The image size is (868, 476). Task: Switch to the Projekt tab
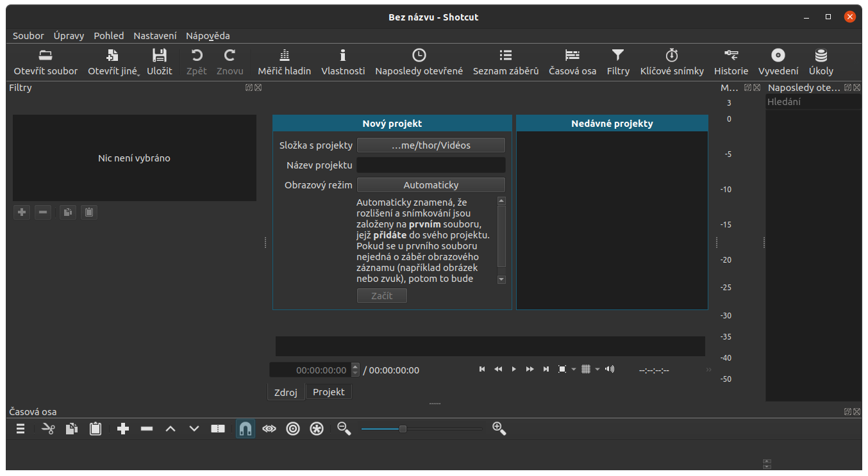pos(328,392)
